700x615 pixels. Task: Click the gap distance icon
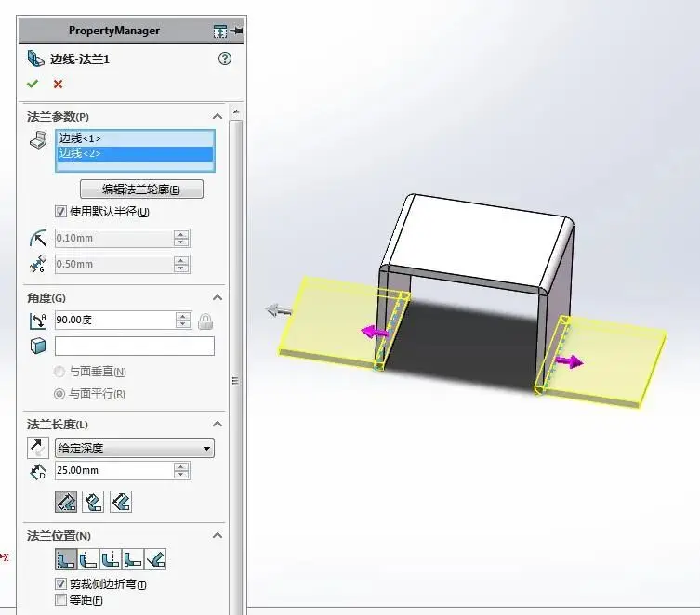38,264
